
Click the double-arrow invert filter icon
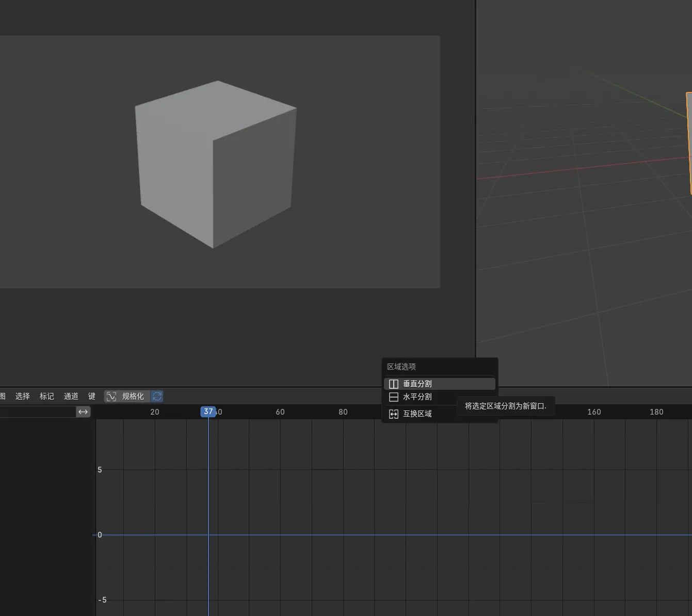pyautogui.click(x=83, y=412)
